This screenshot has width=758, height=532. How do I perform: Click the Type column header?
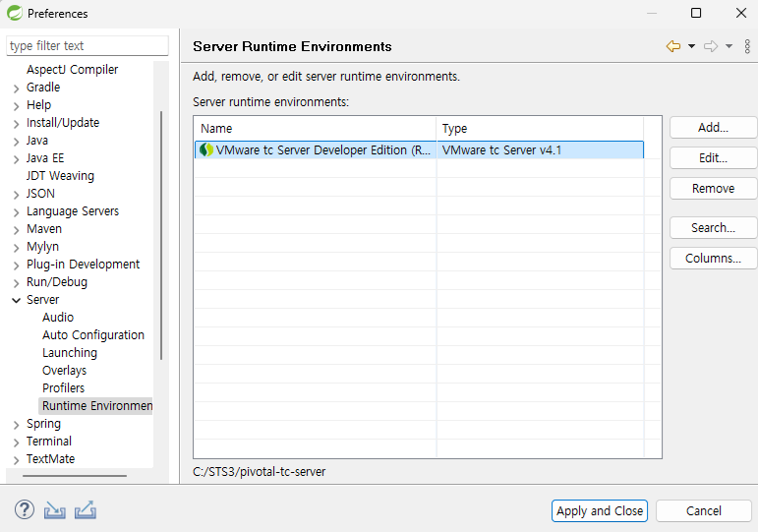(540, 129)
